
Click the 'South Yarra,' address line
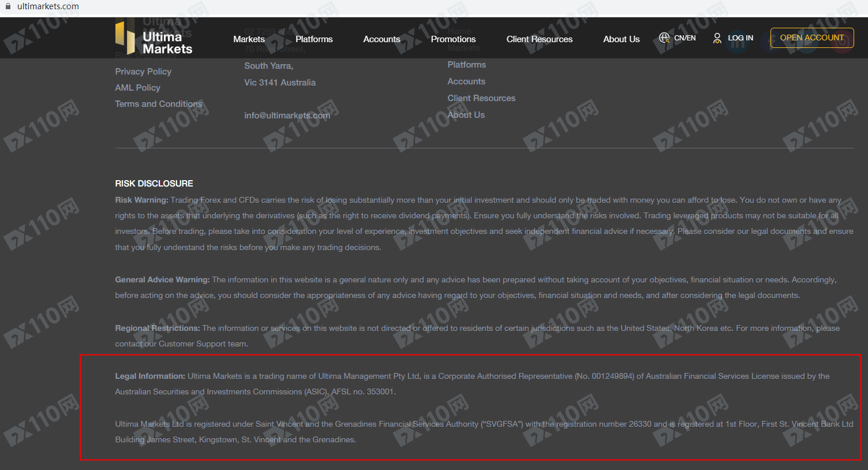tap(268, 66)
